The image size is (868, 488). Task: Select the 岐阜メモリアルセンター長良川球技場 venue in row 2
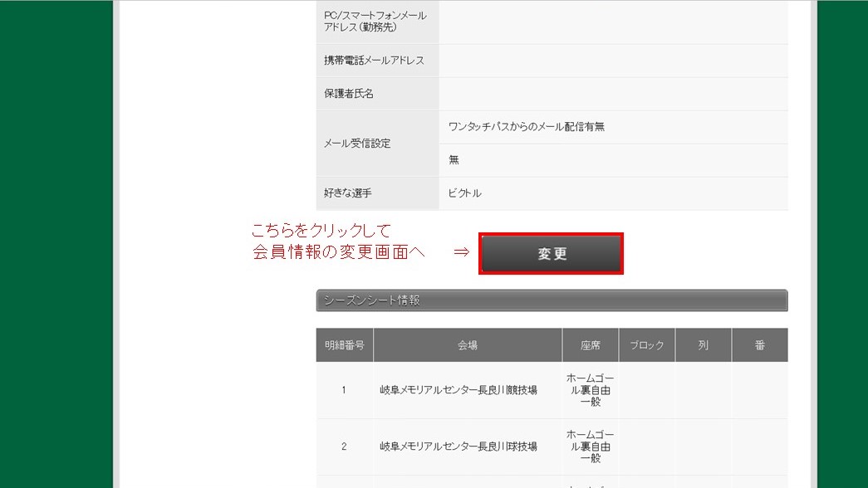459,447
